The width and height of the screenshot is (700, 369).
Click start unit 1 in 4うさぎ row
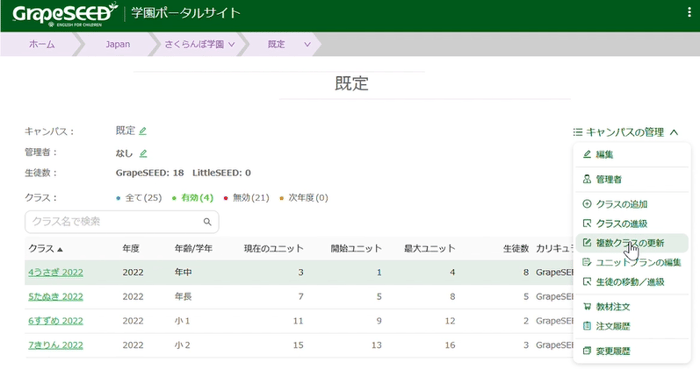(379, 272)
